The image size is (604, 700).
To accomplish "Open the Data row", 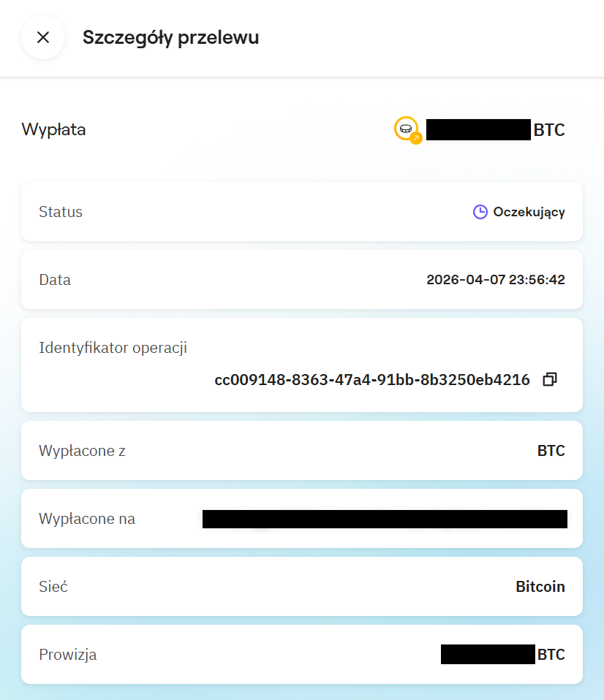I will 302,280.
